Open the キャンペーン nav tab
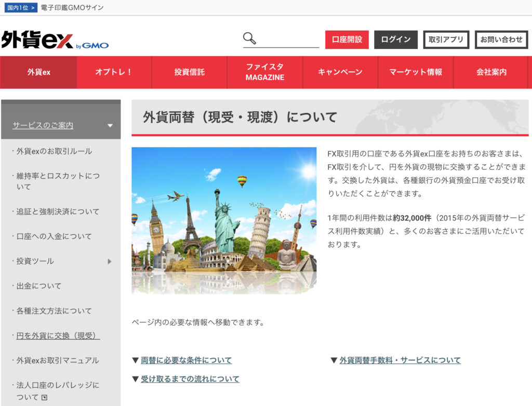The width and height of the screenshot is (532, 406). pos(340,72)
